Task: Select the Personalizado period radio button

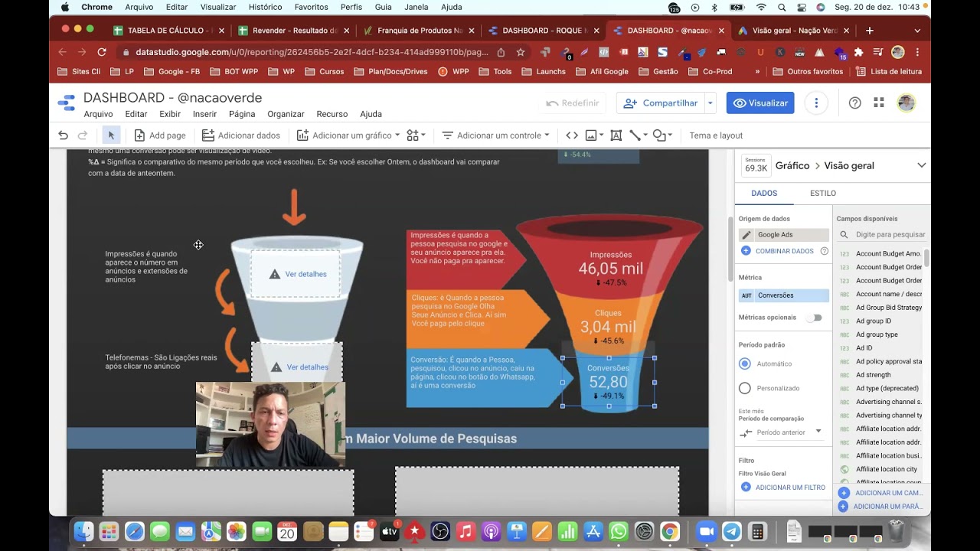Action: click(745, 388)
